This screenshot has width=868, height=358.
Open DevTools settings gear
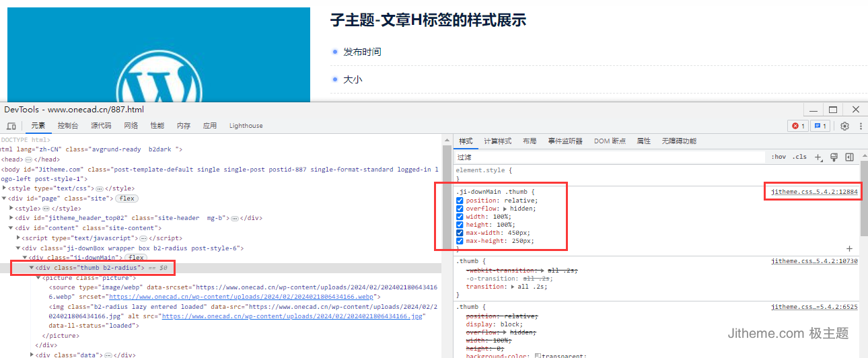click(x=844, y=126)
